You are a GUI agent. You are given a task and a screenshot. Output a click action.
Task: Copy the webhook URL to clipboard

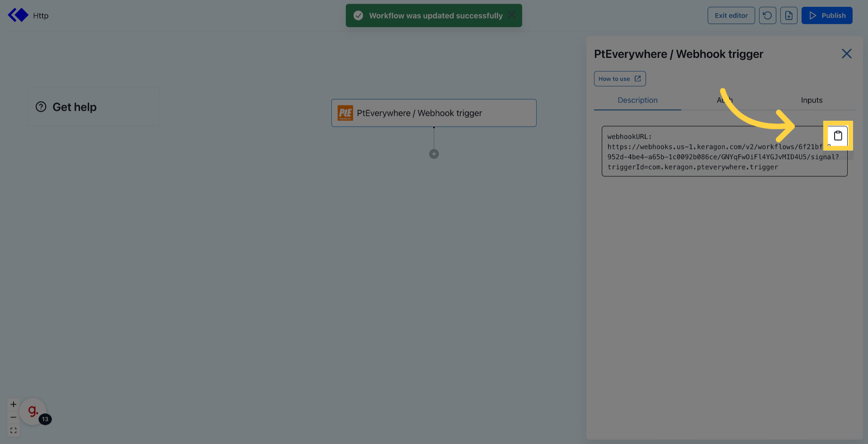click(838, 136)
